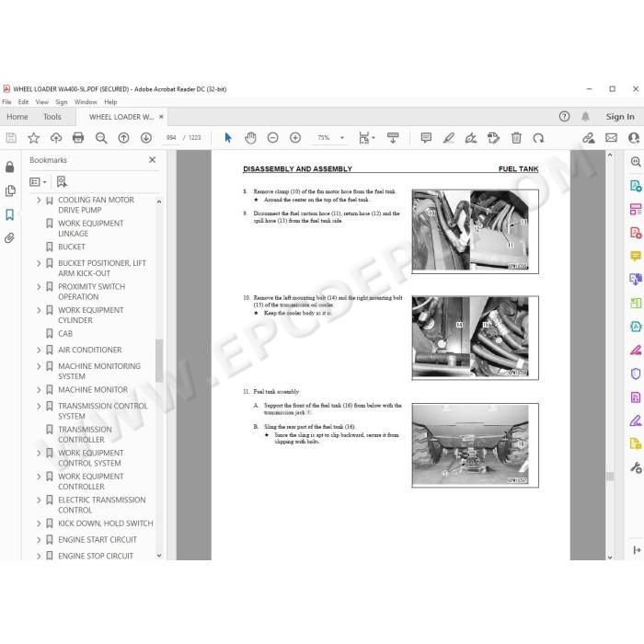644x644 pixels.
Task: Go to previous page arrow icon
Action: (x=123, y=138)
